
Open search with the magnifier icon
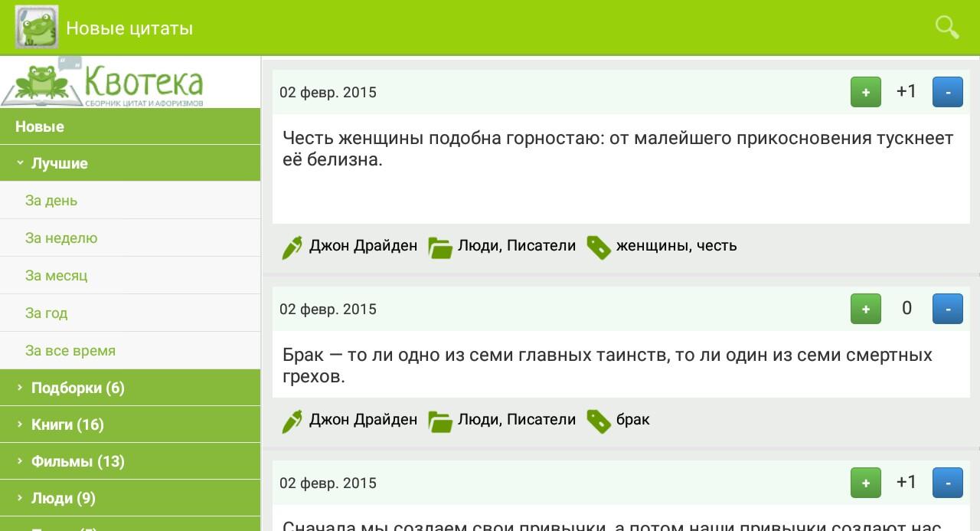[x=947, y=28]
